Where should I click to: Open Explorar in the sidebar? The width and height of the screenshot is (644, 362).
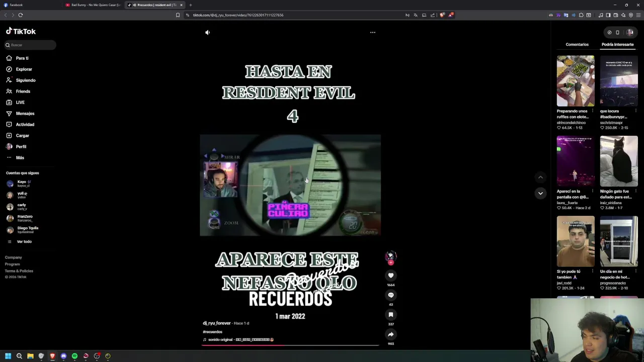click(x=24, y=69)
